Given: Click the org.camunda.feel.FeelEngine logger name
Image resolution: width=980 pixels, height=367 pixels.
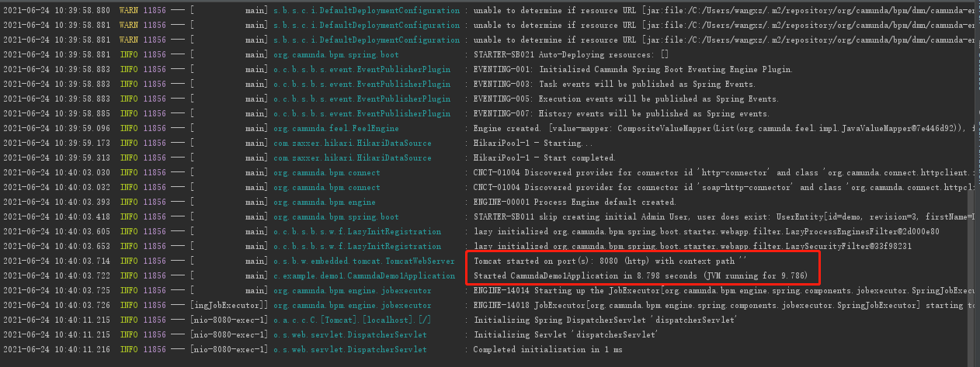Looking at the screenshot, I should tap(336, 128).
